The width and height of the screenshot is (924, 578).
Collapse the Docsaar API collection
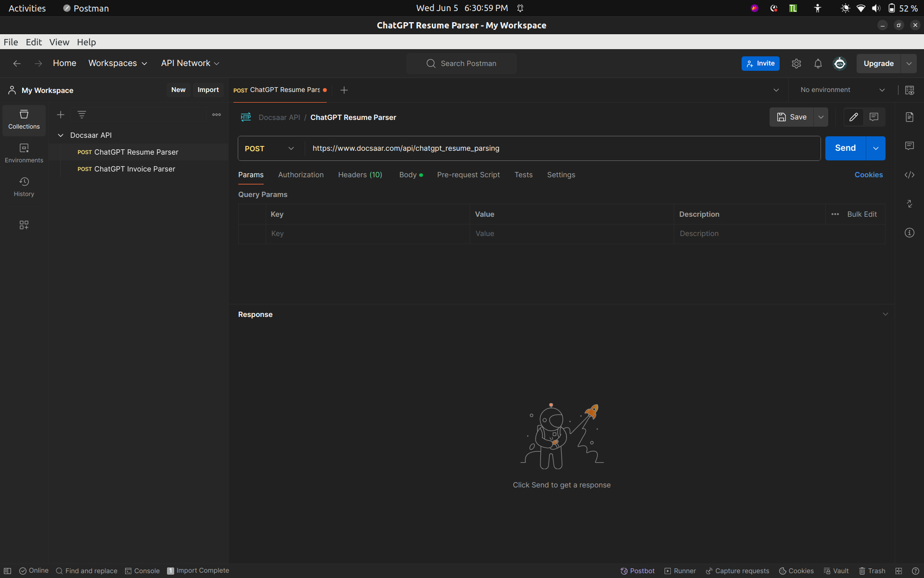[x=61, y=135]
